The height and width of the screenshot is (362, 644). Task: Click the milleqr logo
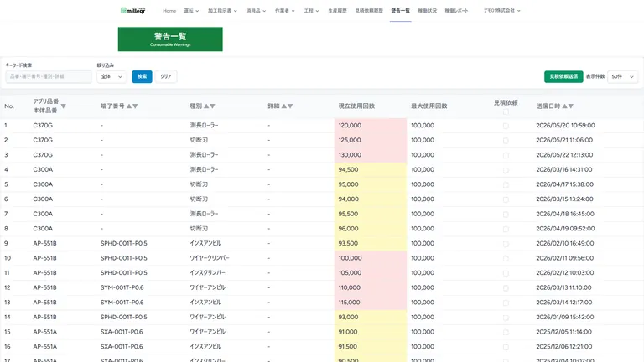click(133, 10)
